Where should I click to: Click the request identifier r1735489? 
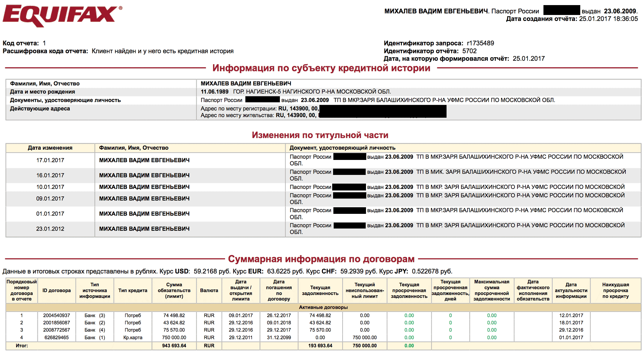tap(480, 43)
